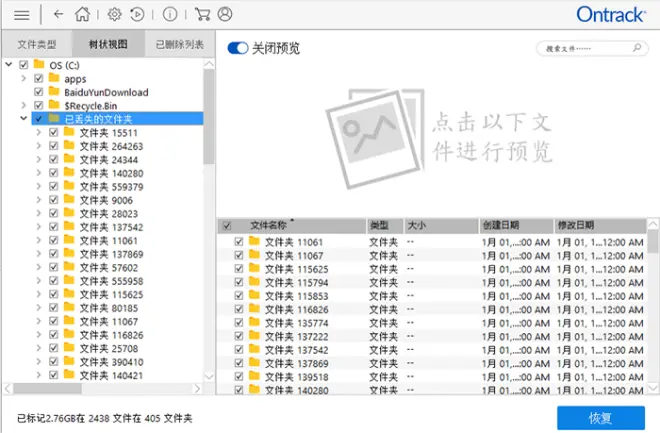Viewport: 660px width, 433px height.
Task: Open the info icon
Action: click(170, 14)
